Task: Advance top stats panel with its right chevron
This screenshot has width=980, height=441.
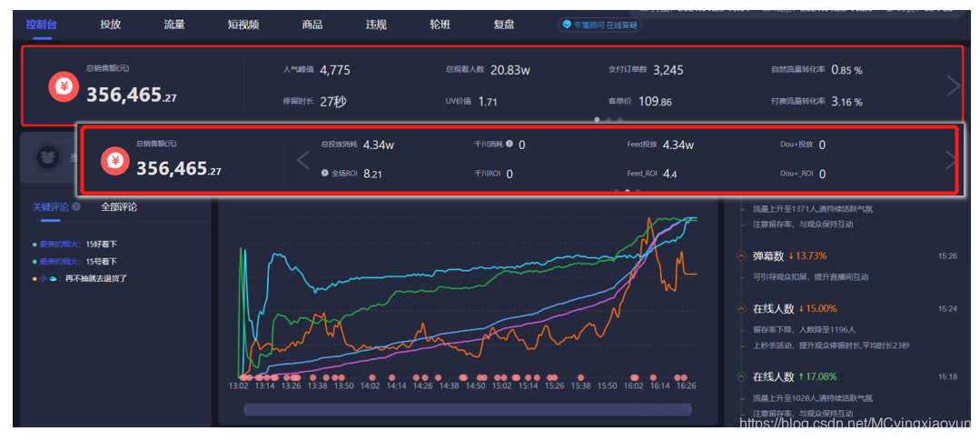Action: click(953, 85)
